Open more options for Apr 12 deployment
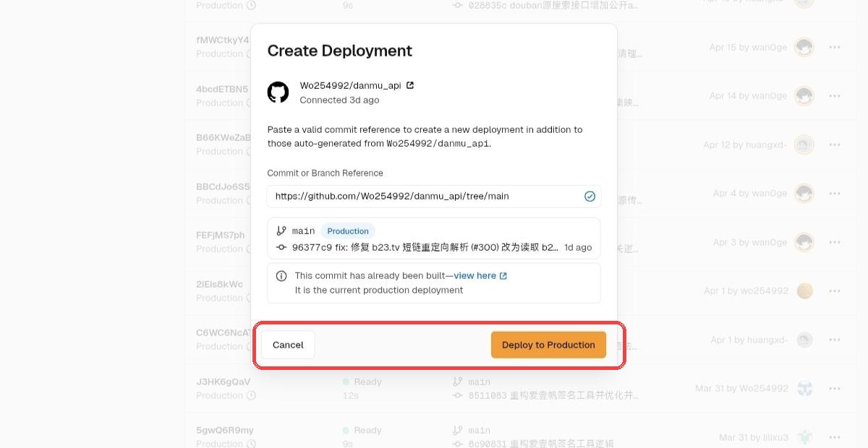Viewport: 868px width, 448px height. [x=835, y=145]
